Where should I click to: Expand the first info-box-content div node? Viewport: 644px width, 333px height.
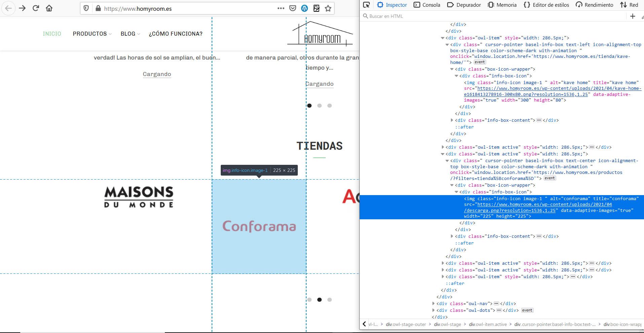pyautogui.click(x=452, y=120)
